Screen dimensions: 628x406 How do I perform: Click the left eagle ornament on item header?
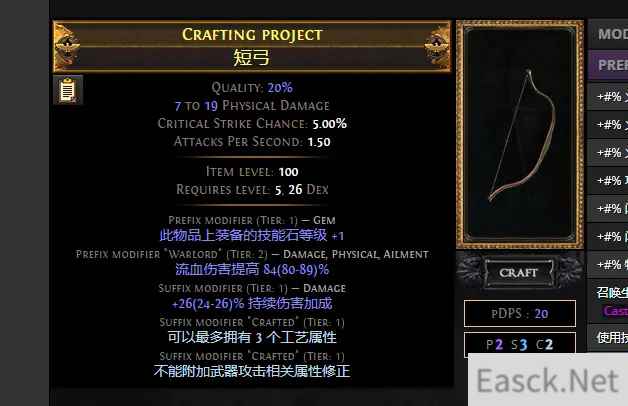point(67,46)
